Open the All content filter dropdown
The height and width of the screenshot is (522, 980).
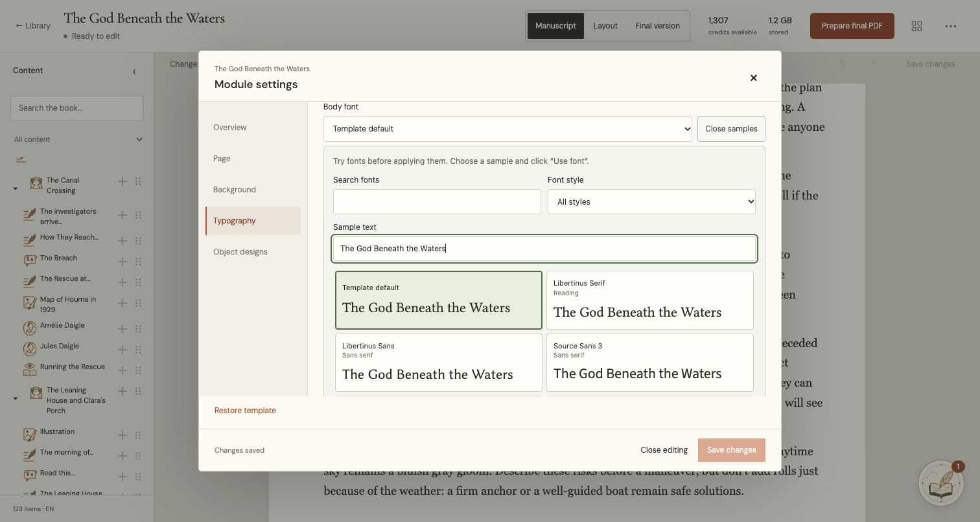pyautogui.click(x=77, y=139)
